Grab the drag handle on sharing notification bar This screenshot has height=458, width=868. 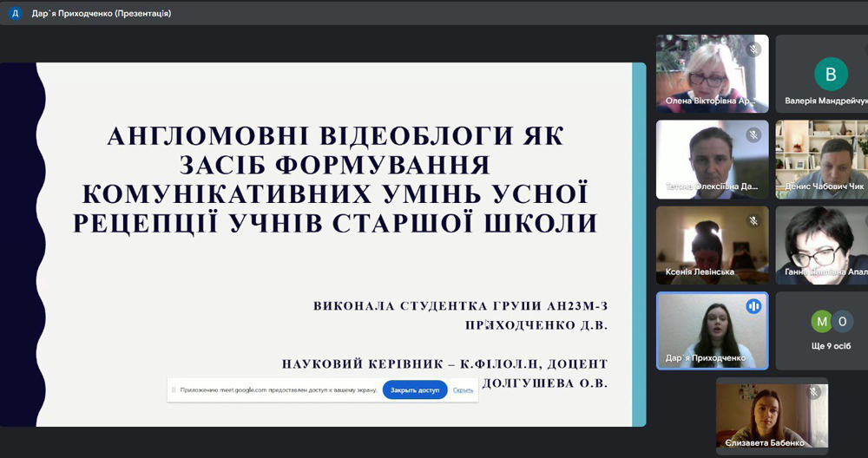click(174, 390)
